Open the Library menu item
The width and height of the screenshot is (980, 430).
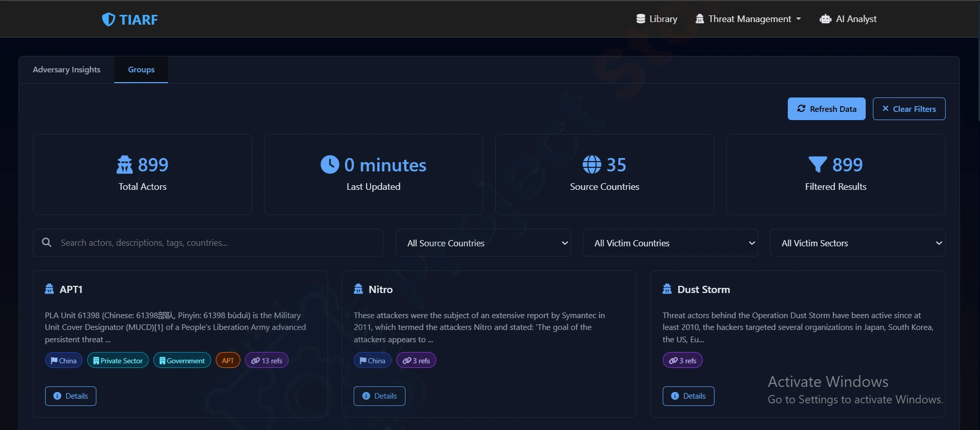pyautogui.click(x=657, y=19)
